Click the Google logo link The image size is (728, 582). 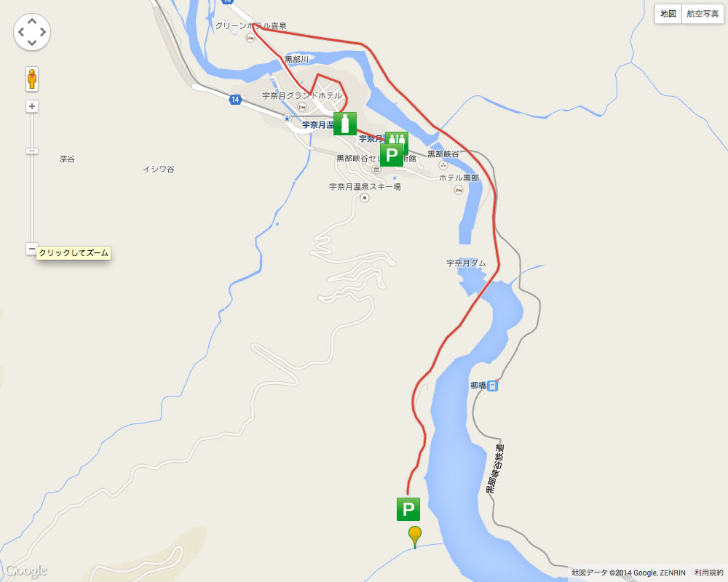[26, 571]
